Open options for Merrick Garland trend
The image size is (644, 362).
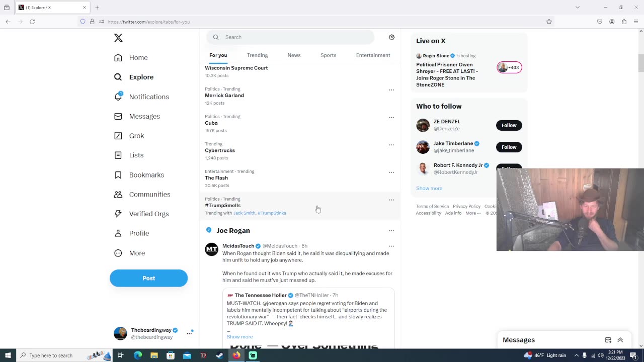391,90
